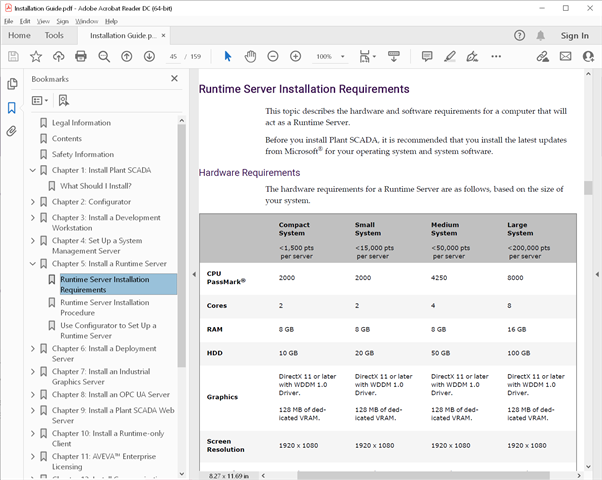Click the share link icon
Viewport: 602px width, 480px height.
(x=542, y=56)
